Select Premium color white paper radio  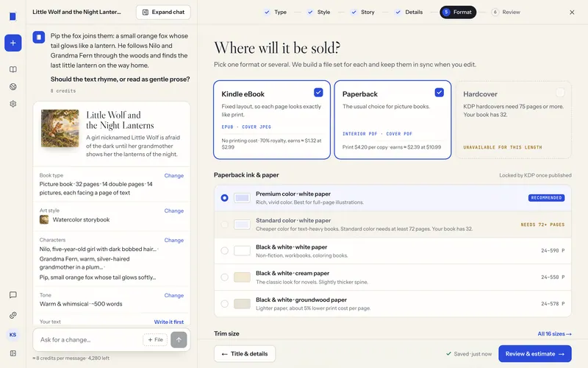coord(224,198)
